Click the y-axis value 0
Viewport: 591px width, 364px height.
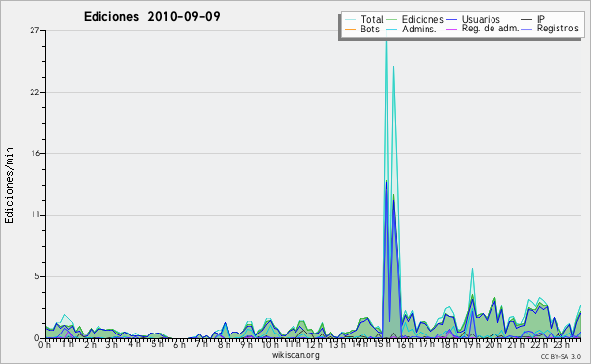coord(37,338)
